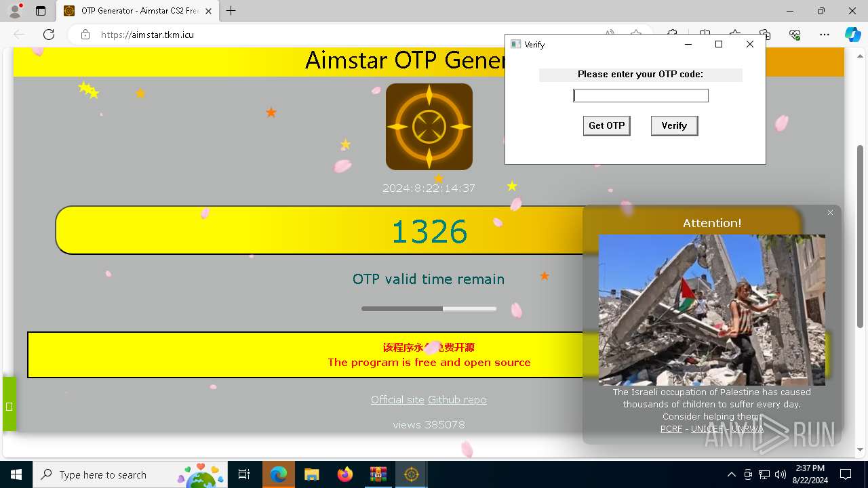Select the OTP Generator tab
Image resolution: width=868 pixels, height=488 pixels.
(138, 11)
